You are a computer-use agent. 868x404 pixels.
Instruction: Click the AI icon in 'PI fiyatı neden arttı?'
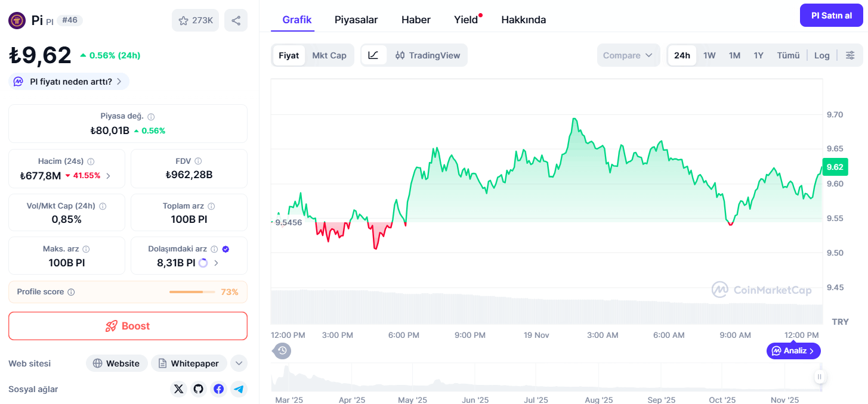(18, 82)
